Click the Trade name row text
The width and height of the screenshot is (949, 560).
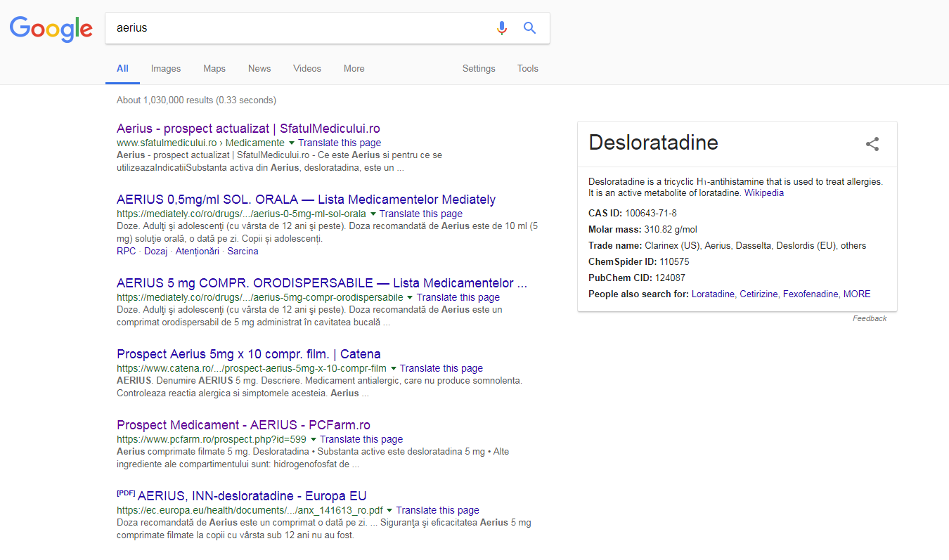pyautogui.click(x=728, y=246)
